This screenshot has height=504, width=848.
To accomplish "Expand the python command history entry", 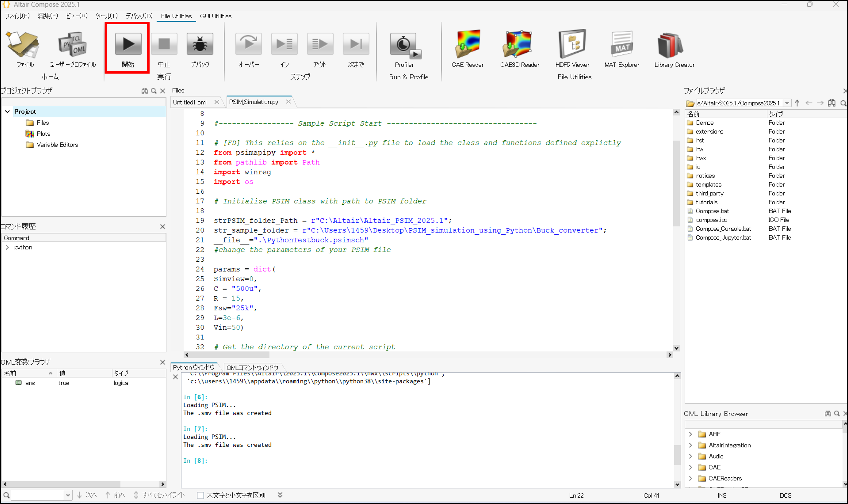I will coord(7,248).
